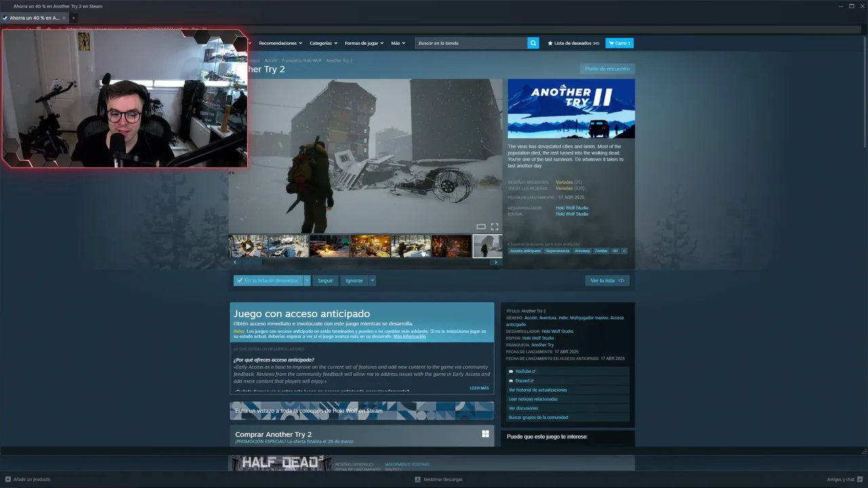This screenshot has width=868, height=488.
Task: Open Amigos y chat in the bottom bar
Action: click(x=844, y=479)
